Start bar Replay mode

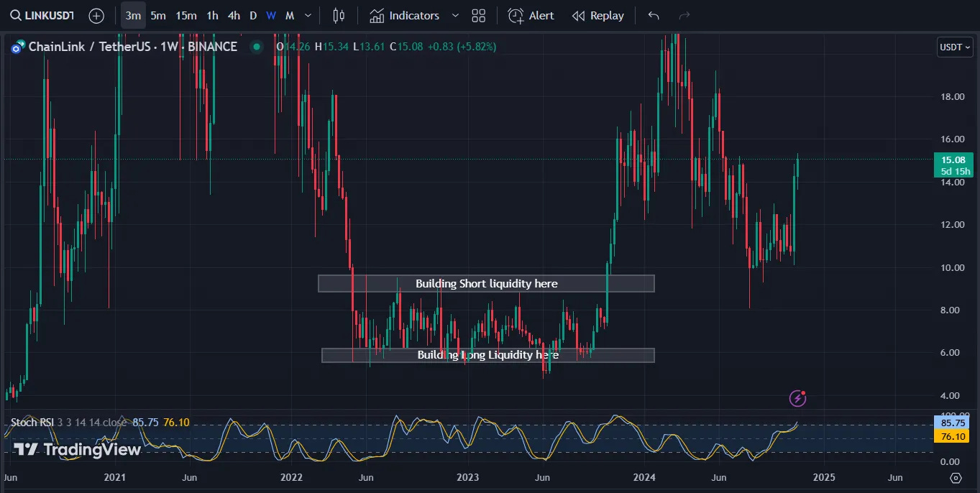[598, 15]
